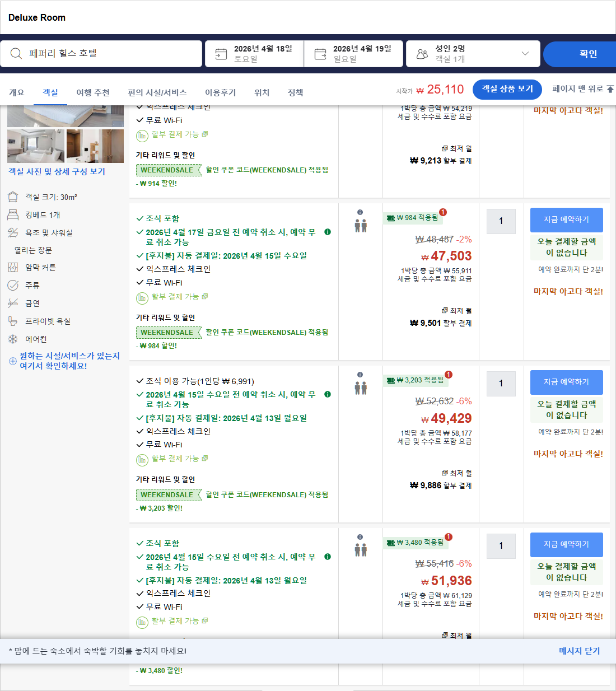Click the 페이지 맨 위로 scroll-to-top arrow
Viewport: 616px width, 691px height.
pyautogui.click(x=610, y=89)
